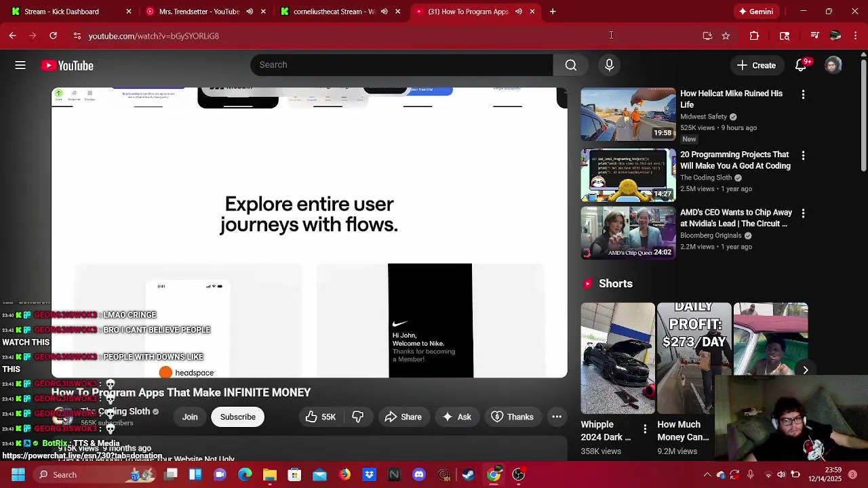Mute the corneliusthecat Stream tab
868x488 pixels.
tap(384, 12)
